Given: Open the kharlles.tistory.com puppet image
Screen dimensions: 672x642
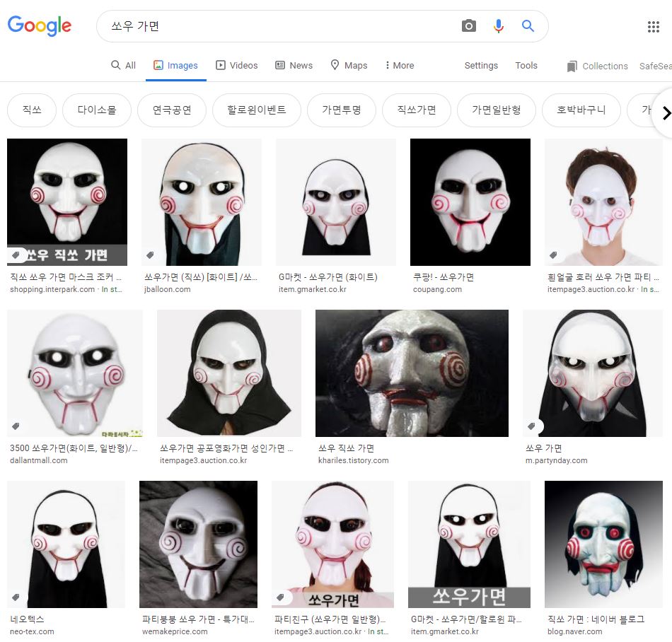Looking at the screenshot, I should coord(412,373).
